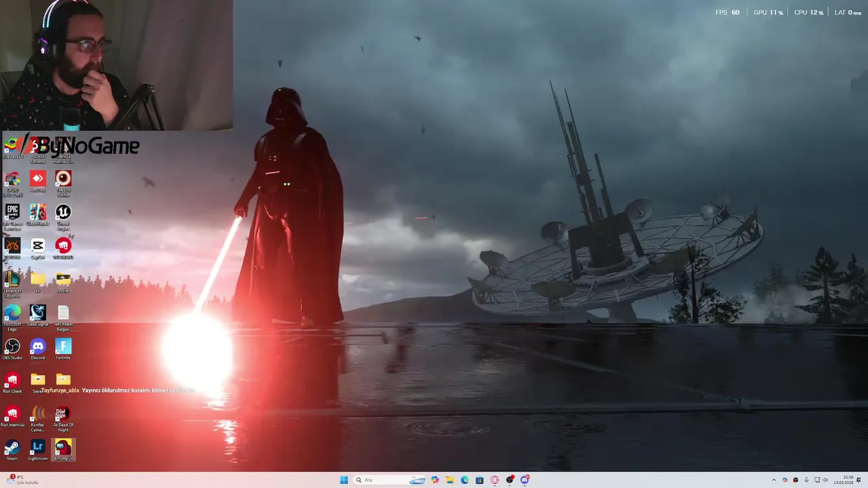Select the Clash Royale desktop icon
Image resolution: width=868 pixels, height=488 pixels.
38,216
